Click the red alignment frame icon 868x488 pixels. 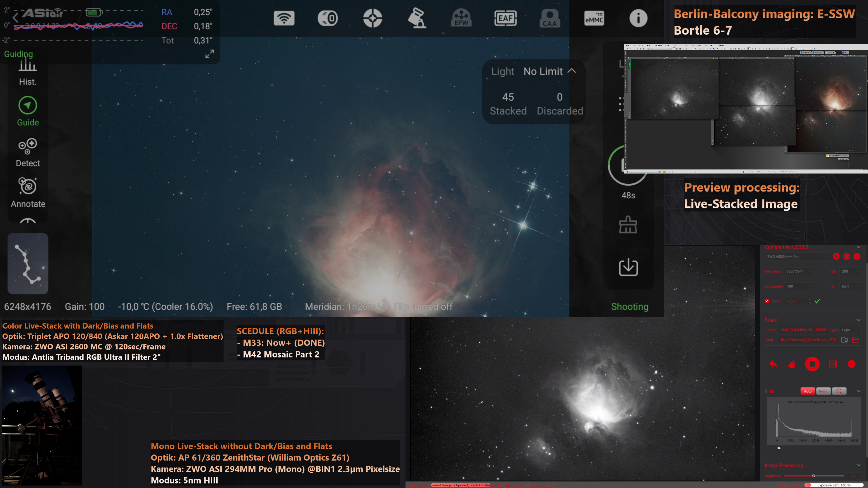pos(833,364)
